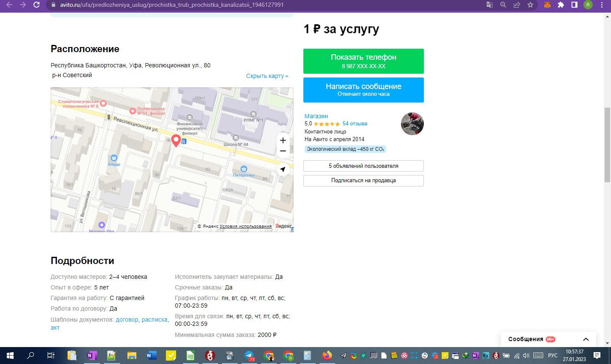Screen dimensions: 611x364
Task: Open the Windows Start menu
Action: coord(10,356)
